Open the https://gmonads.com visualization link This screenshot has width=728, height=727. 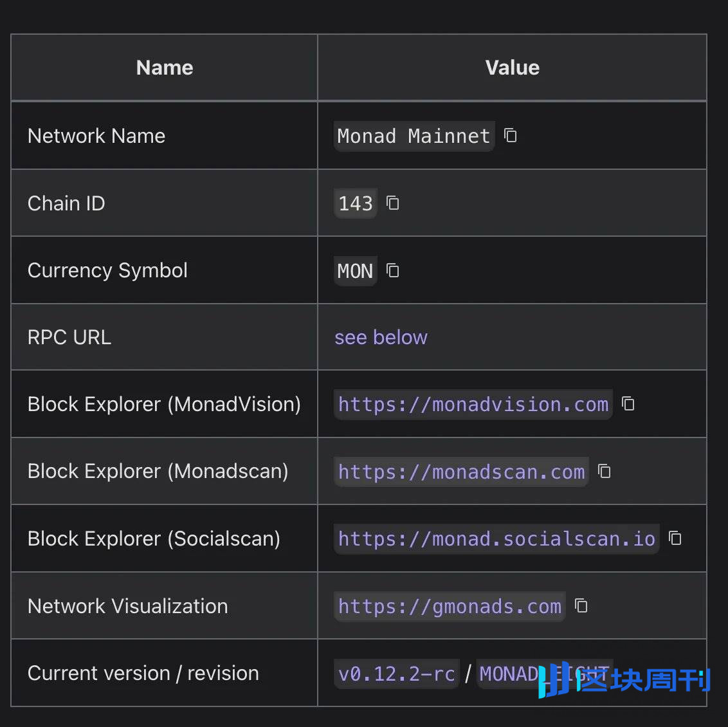(450, 607)
